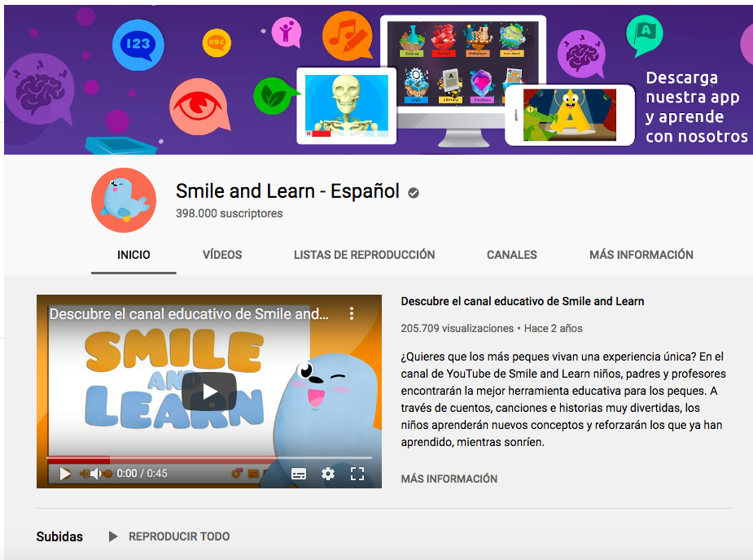Screen dimensions: 753x560
Task: Click REPRODUCIR TODO next to Subidas
Action: [179, 536]
